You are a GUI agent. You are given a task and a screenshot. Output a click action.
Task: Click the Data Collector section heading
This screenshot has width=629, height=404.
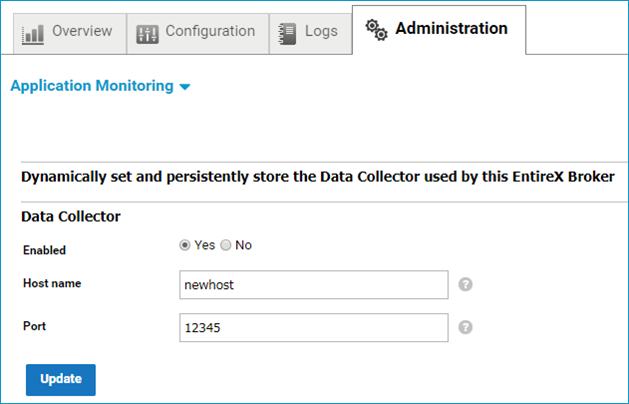tap(71, 217)
